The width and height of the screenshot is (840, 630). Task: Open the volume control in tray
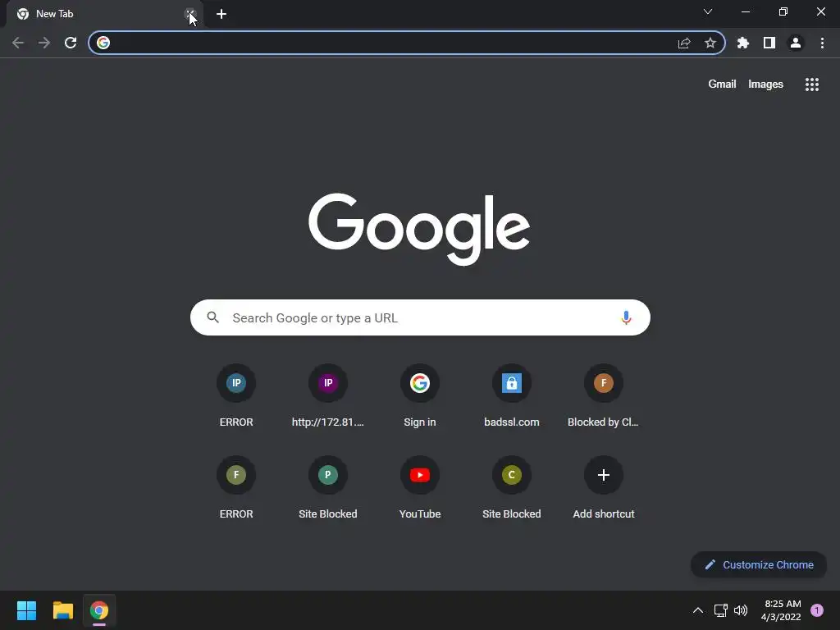741,610
